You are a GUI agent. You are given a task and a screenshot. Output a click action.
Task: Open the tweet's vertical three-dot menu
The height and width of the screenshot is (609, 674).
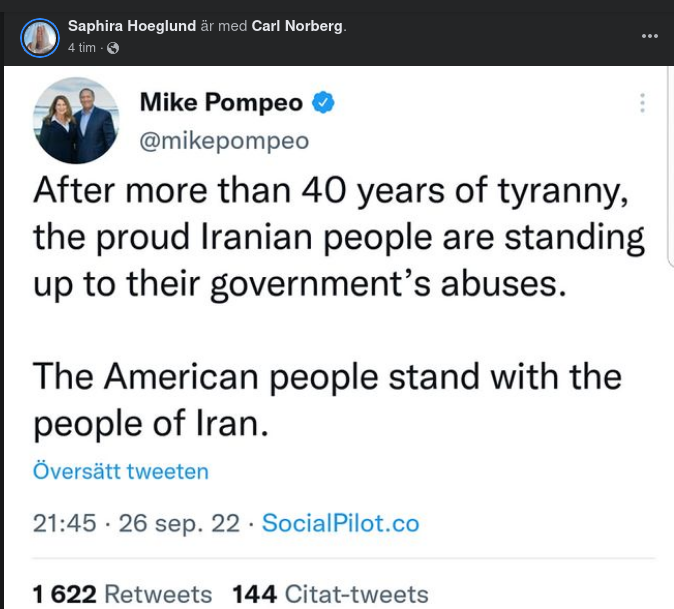pyautogui.click(x=642, y=103)
